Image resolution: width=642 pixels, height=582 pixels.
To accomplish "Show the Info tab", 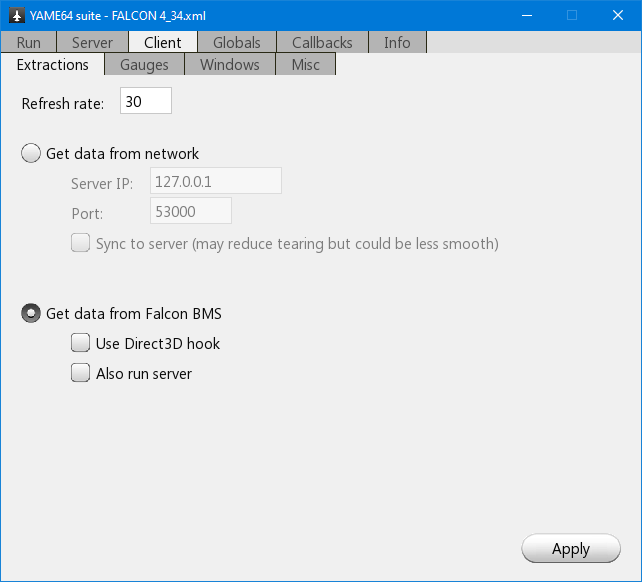I will [x=397, y=42].
